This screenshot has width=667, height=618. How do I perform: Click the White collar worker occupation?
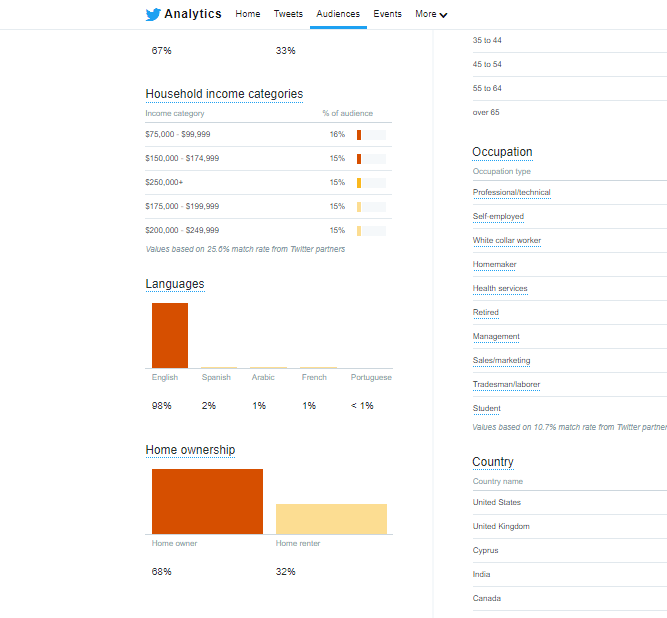click(x=506, y=240)
